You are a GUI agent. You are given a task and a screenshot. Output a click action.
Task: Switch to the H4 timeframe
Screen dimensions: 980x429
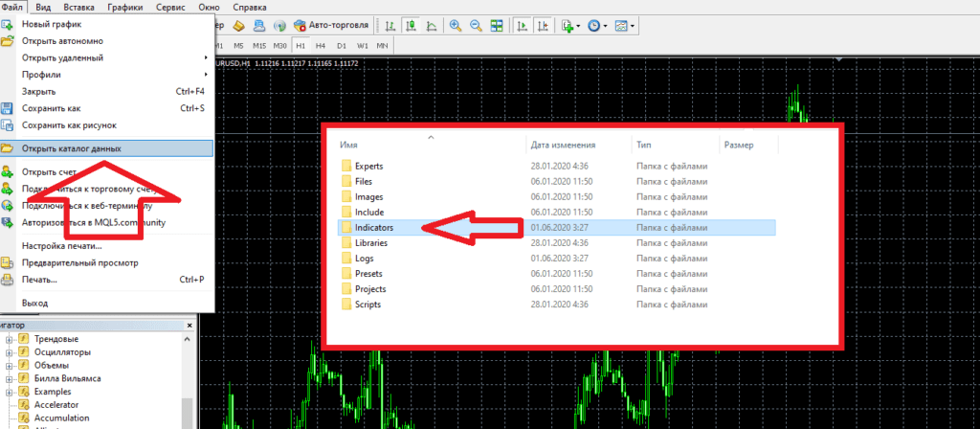pyautogui.click(x=320, y=46)
